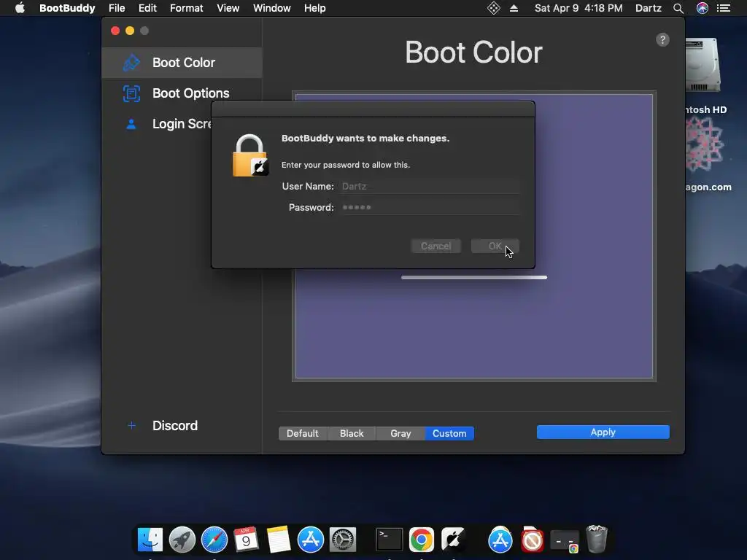This screenshot has height=560, width=747.
Task: Launch Google Chrome from dock
Action: (x=422, y=540)
